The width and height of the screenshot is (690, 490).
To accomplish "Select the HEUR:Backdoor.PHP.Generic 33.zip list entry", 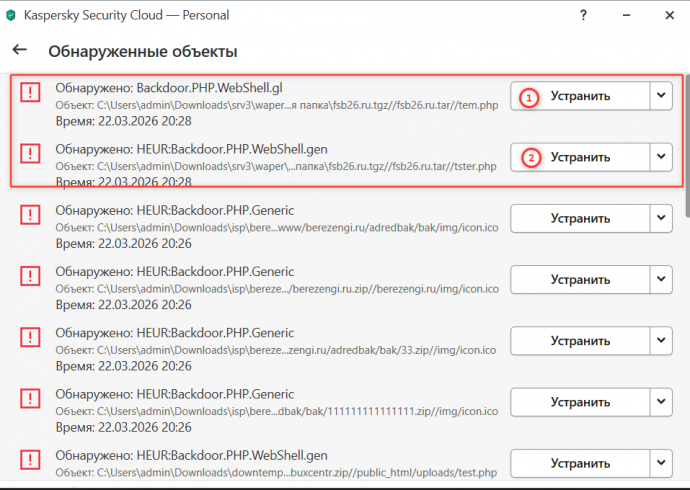I will coord(260,341).
